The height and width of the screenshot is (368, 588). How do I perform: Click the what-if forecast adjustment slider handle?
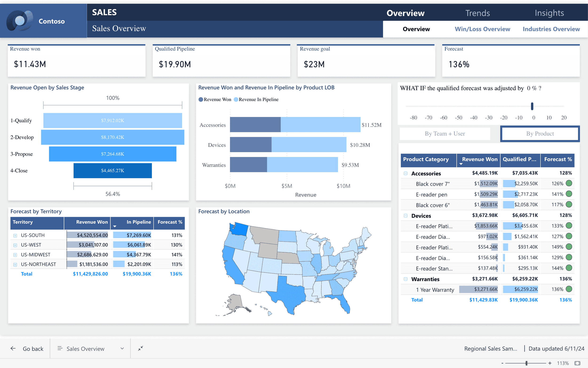click(x=532, y=106)
